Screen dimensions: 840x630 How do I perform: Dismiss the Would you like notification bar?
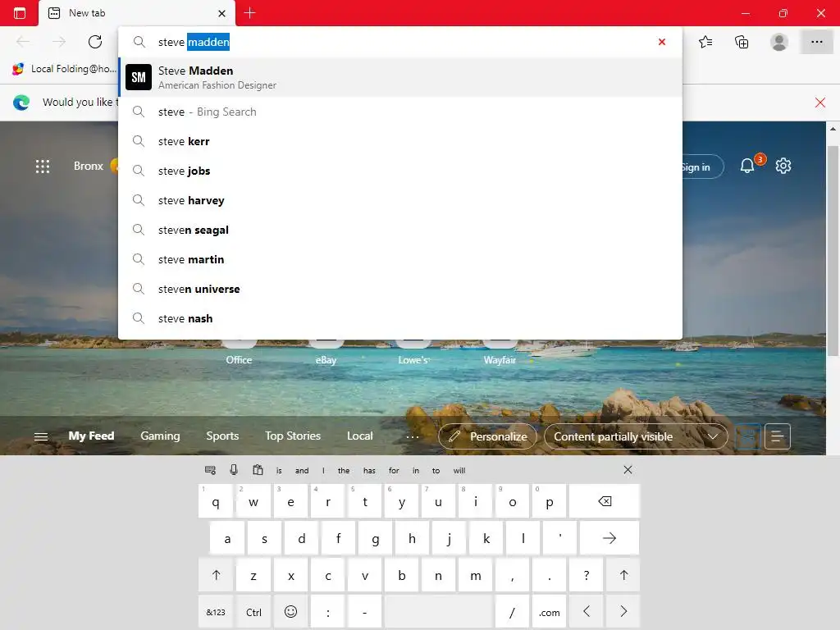(x=819, y=103)
